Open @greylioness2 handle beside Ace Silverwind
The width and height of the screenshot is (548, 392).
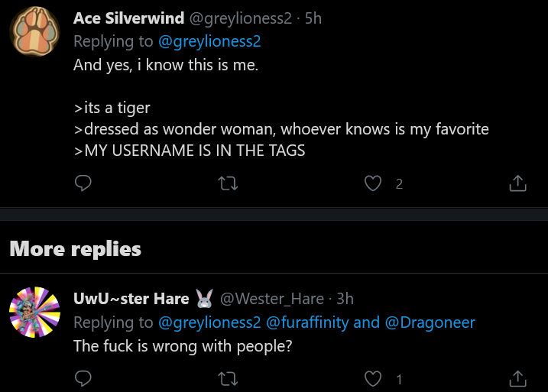241,18
